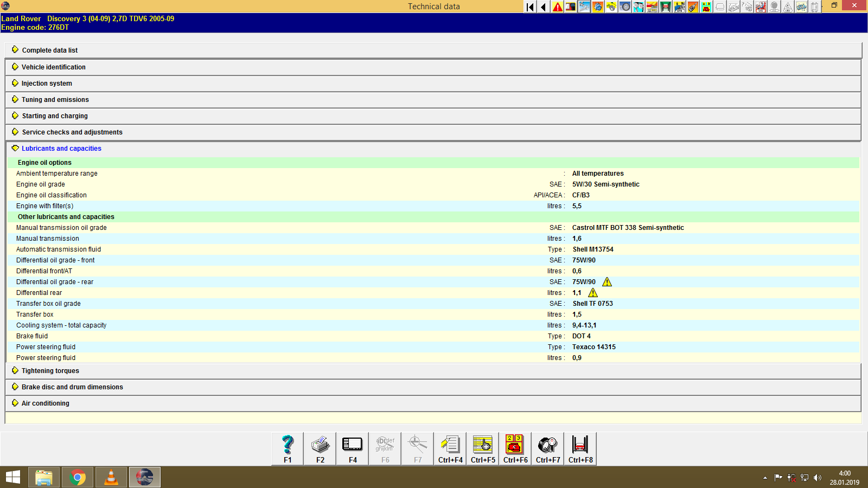Print the data with the F2 printer icon
This screenshot has height=488, width=868.
[320, 448]
